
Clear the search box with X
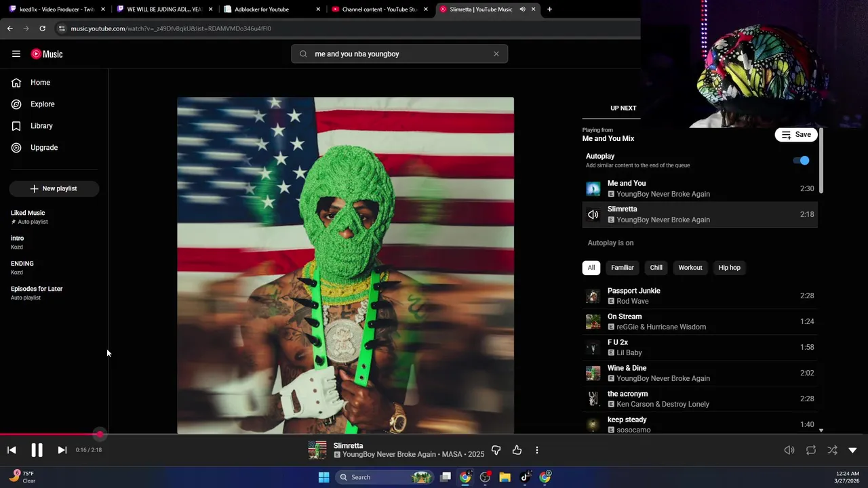point(496,54)
